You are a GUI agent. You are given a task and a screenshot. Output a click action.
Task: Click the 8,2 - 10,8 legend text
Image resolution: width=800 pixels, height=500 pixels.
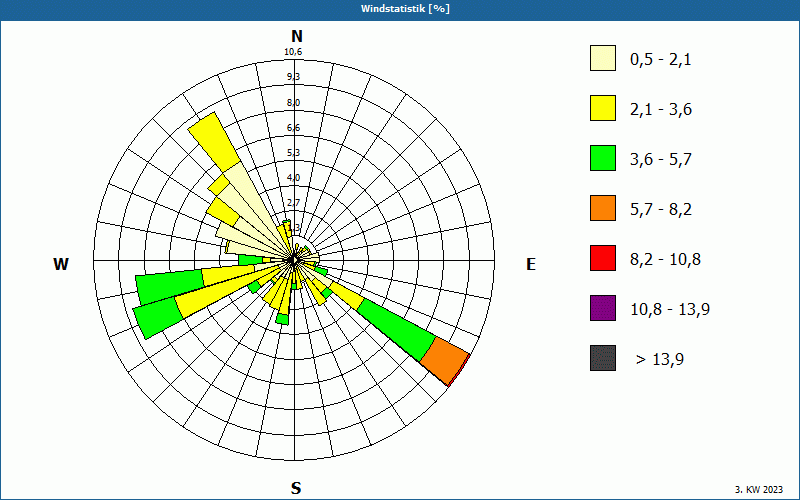pos(665,260)
